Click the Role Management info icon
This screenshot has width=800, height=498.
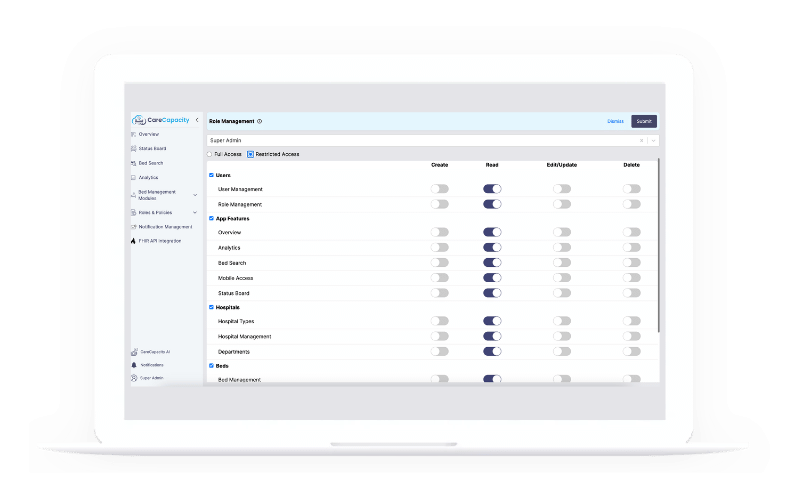pyautogui.click(x=260, y=122)
